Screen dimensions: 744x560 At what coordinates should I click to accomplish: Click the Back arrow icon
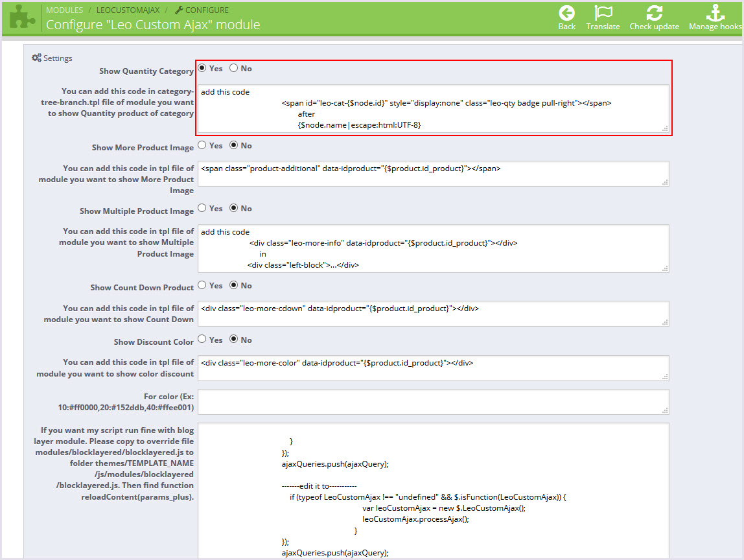point(566,13)
